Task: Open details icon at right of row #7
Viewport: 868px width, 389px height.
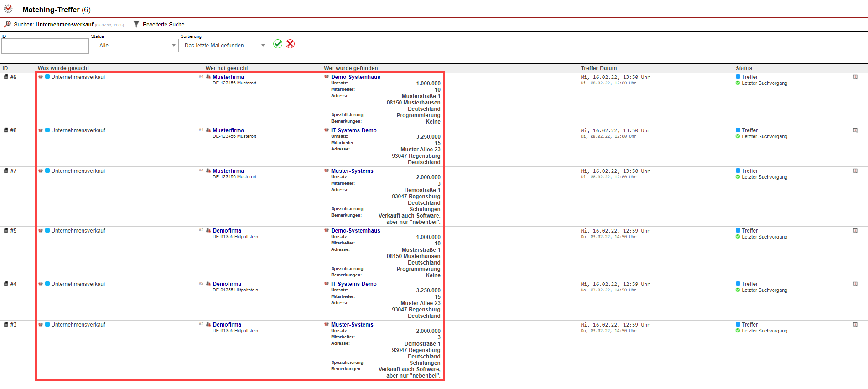Action: click(x=855, y=171)
